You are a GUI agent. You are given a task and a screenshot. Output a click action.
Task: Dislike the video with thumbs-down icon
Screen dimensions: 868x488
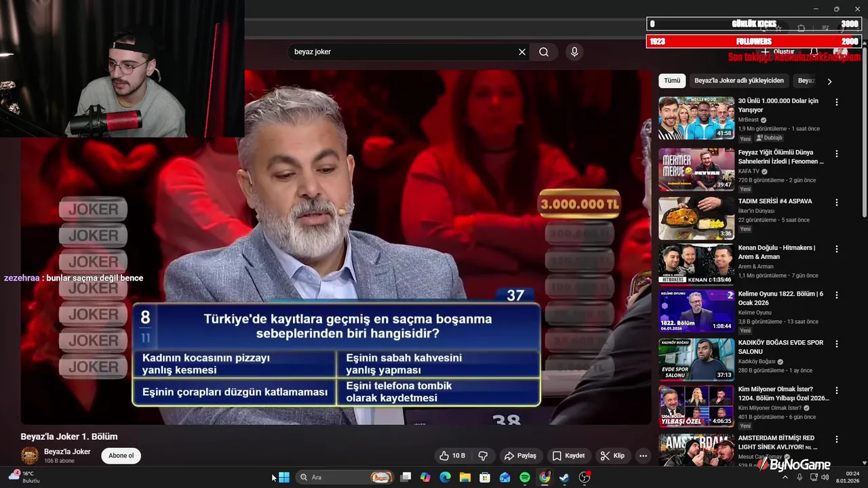[484, 455]
